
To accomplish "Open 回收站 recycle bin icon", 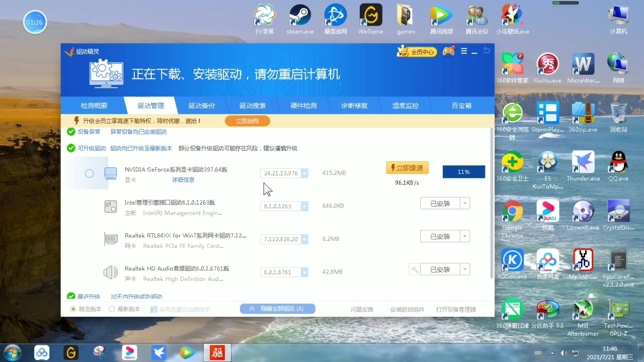I will point(618,117).
